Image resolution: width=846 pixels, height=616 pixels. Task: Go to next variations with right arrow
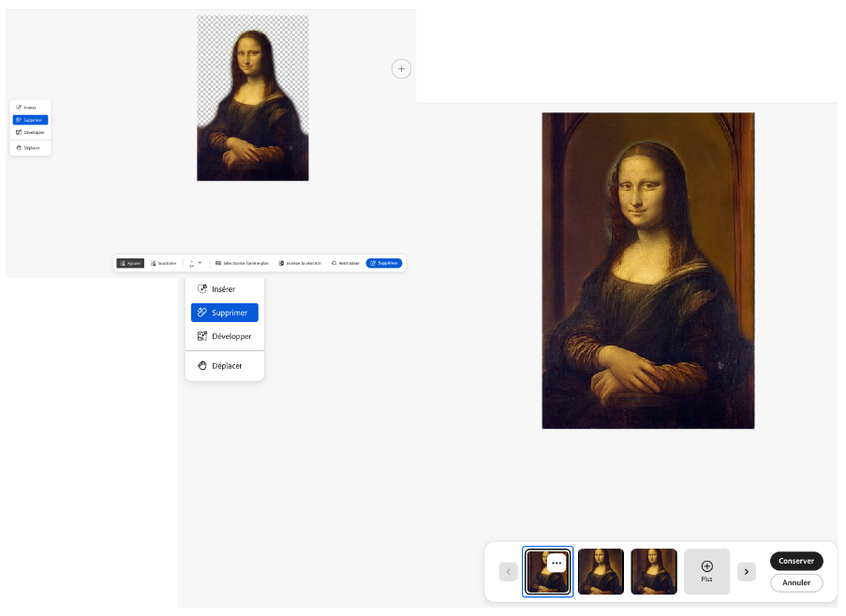point(746,571)
